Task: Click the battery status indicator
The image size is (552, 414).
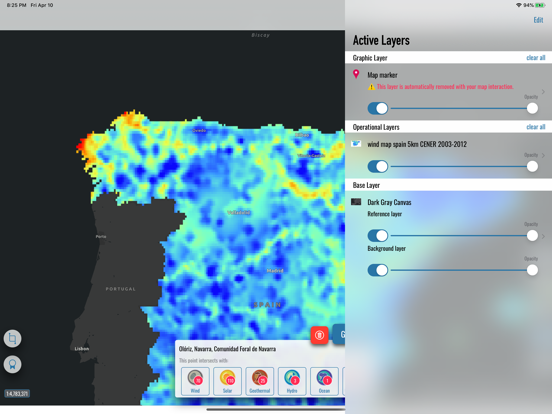Action: [x=540, y=5]
